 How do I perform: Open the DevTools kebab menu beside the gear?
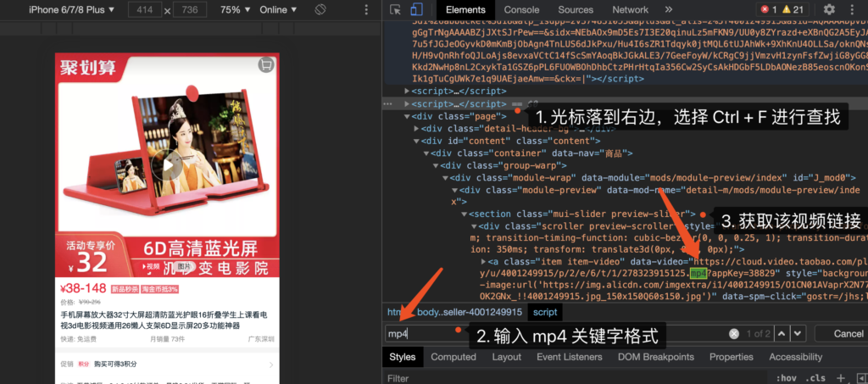tap(853, 9)
